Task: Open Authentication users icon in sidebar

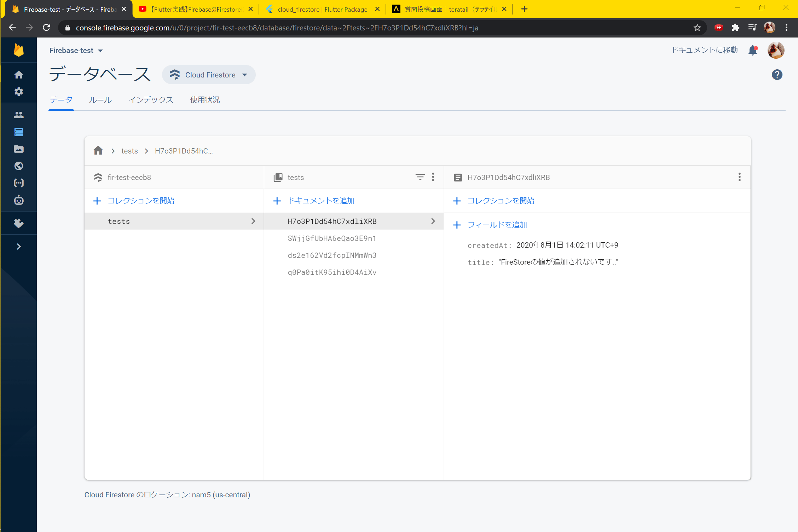Action: coord(19,115)
